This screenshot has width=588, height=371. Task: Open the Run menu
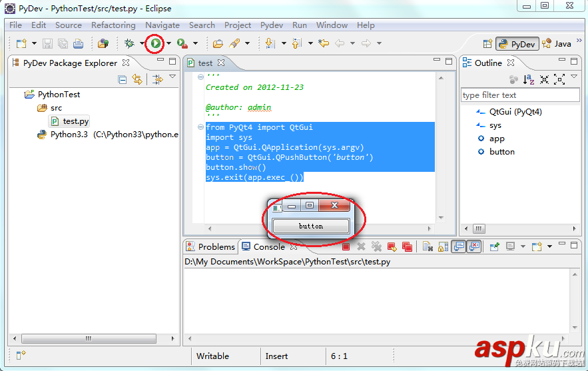click(299, 25)
